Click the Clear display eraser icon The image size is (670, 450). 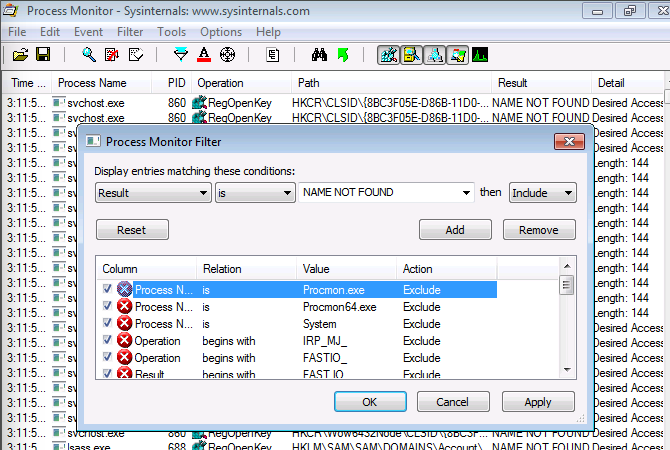point(136,55)
